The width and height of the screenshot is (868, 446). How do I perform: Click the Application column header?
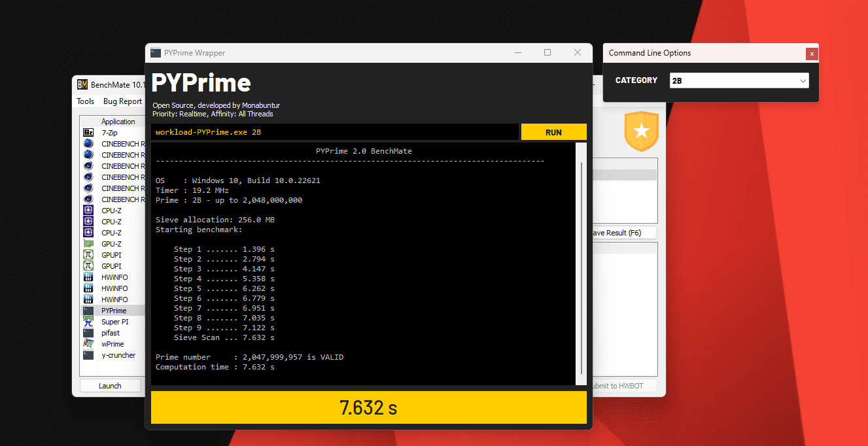pyautogui.click(x=118, y=122)
